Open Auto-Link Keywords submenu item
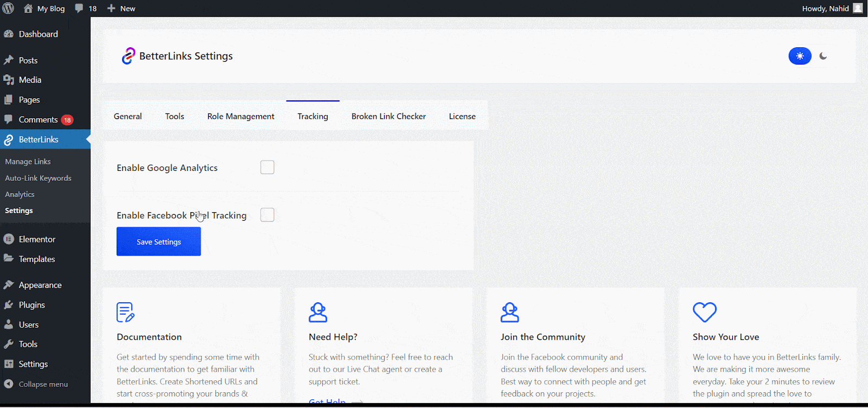The width and height of the screenshot is (868, 408). pos(38,178)
